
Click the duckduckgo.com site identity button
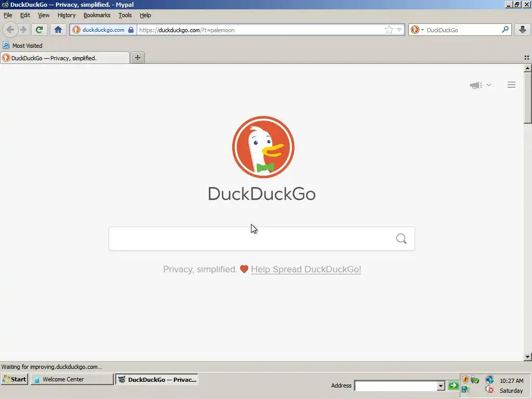103,30
